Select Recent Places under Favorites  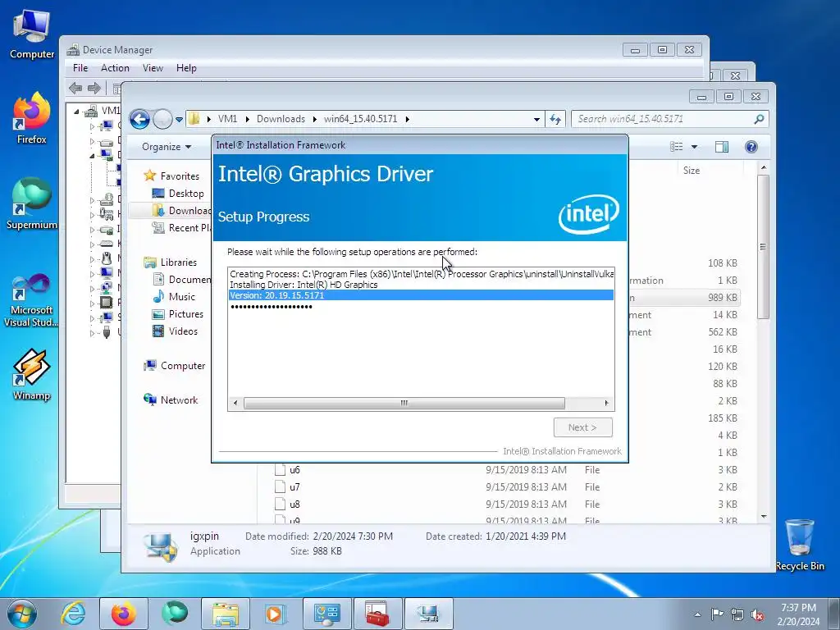tap(182, 228)
